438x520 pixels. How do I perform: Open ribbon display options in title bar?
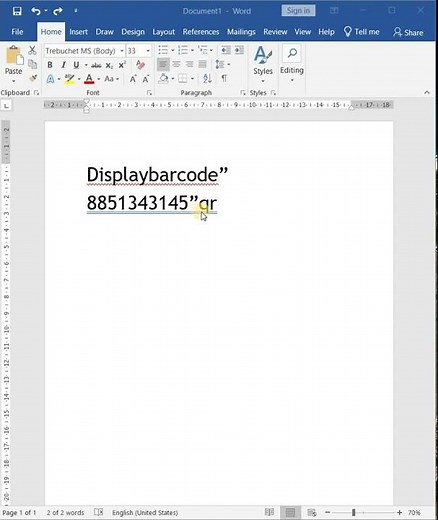coord(334,11)
